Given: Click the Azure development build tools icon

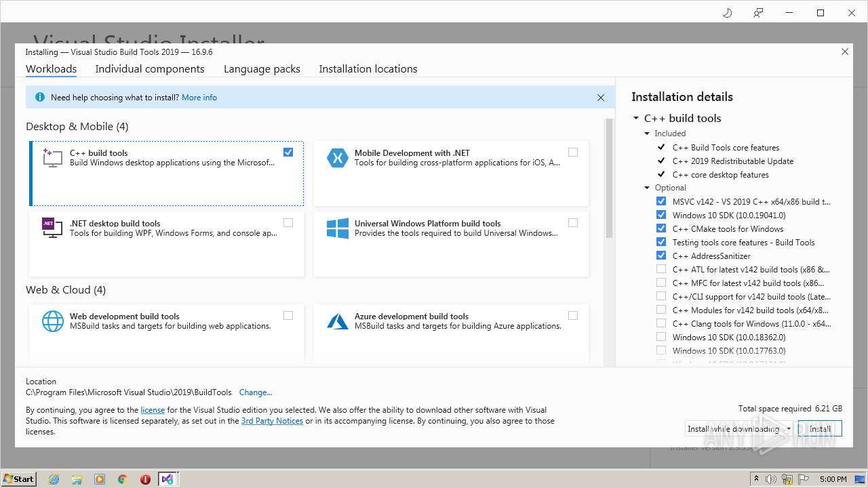Looking at the screenshot, I should (337, 321).
